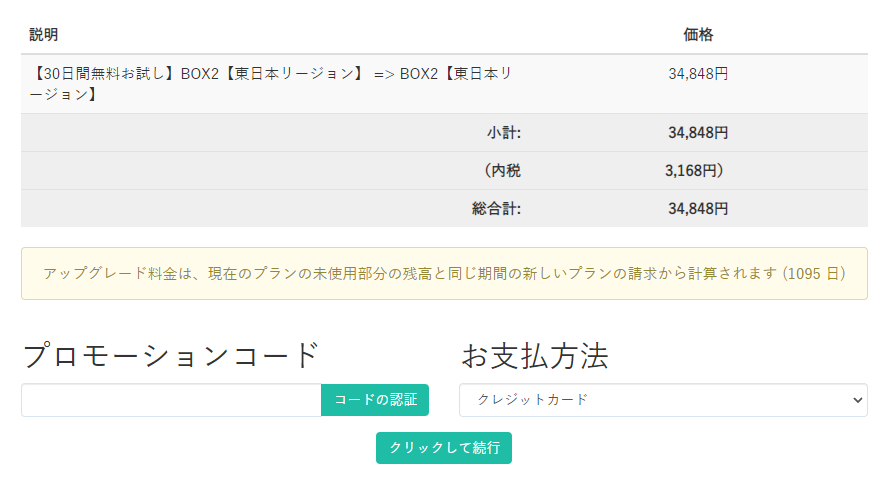Click the 説明 column header
890x490 pixels.
[44, 35]
